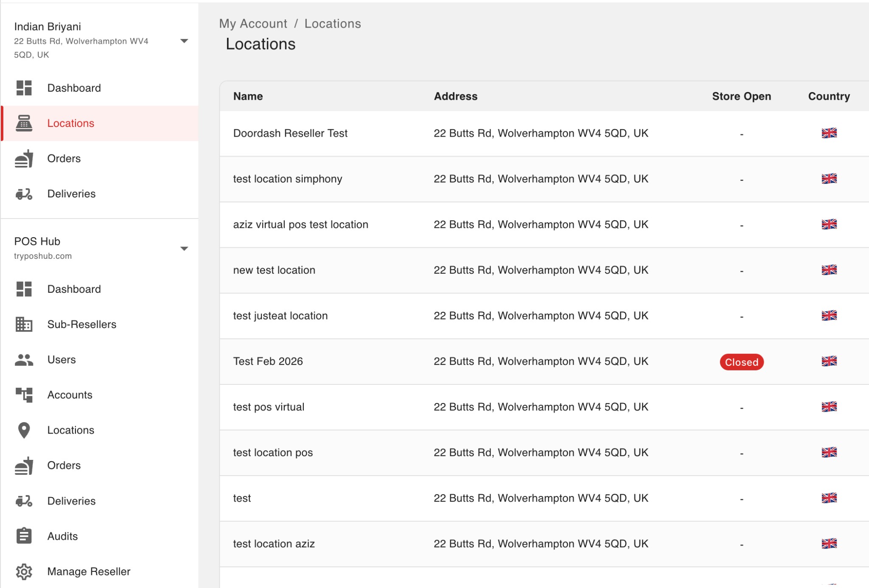Select the POS Hub Dashboard menu item

74,289
